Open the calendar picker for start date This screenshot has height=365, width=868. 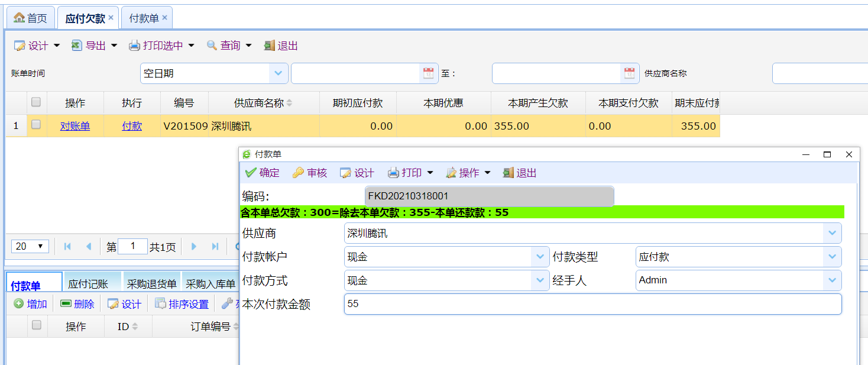(428, 73)
